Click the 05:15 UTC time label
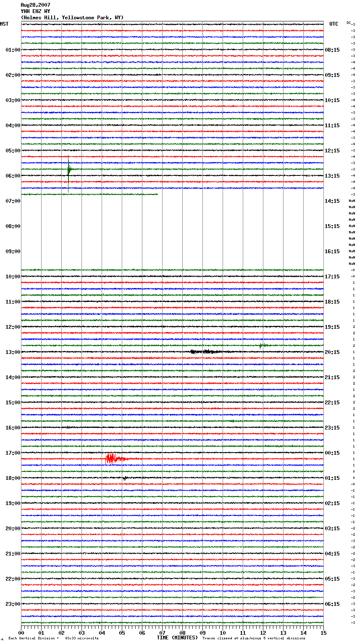The width and height of the screenshot is (357, 644). pyautogui.click(x=332, y=579)
